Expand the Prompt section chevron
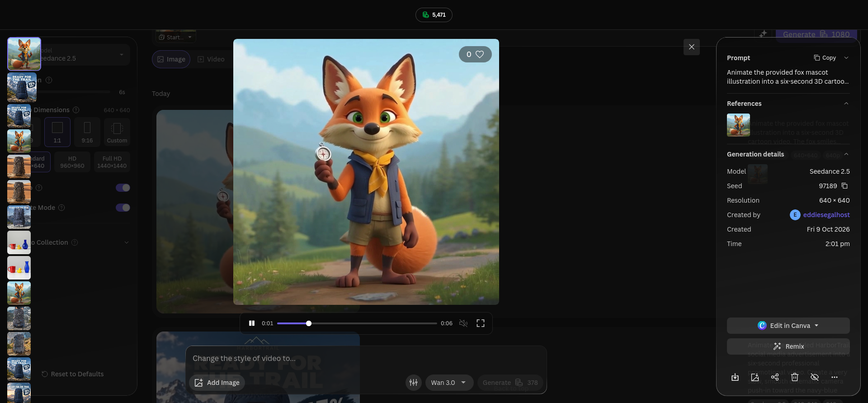The width and height of the screenshot is (868, 403). [x=846, y=58]
